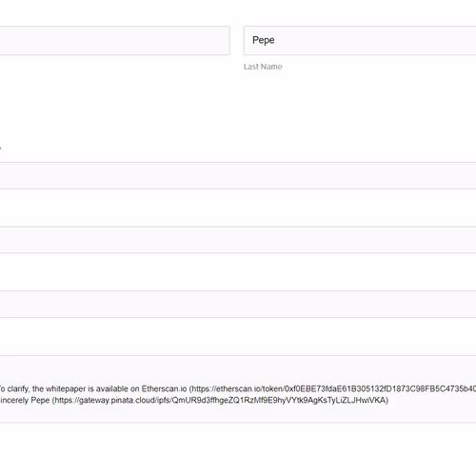Select the second empty full-width input field
The image size is (476, 476).
coord(238,240)
